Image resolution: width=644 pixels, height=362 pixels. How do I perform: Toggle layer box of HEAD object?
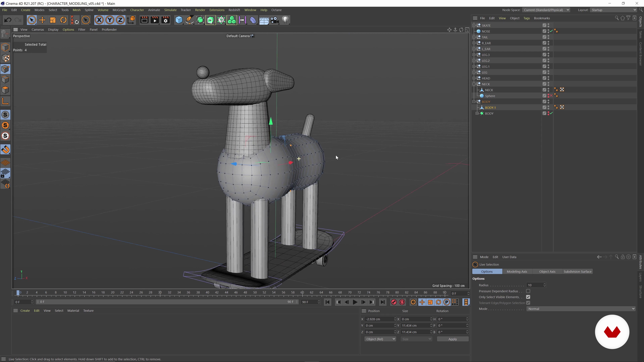(x=544, y=78)
